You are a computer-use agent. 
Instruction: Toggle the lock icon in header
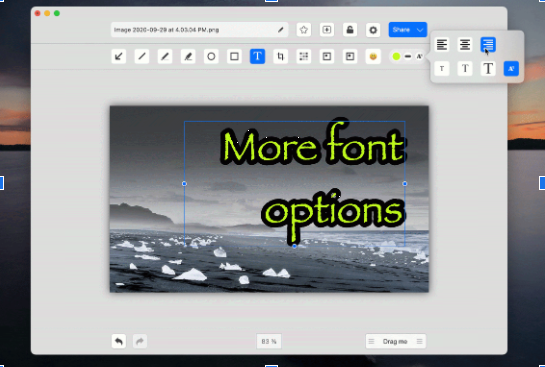click(350, 30)
